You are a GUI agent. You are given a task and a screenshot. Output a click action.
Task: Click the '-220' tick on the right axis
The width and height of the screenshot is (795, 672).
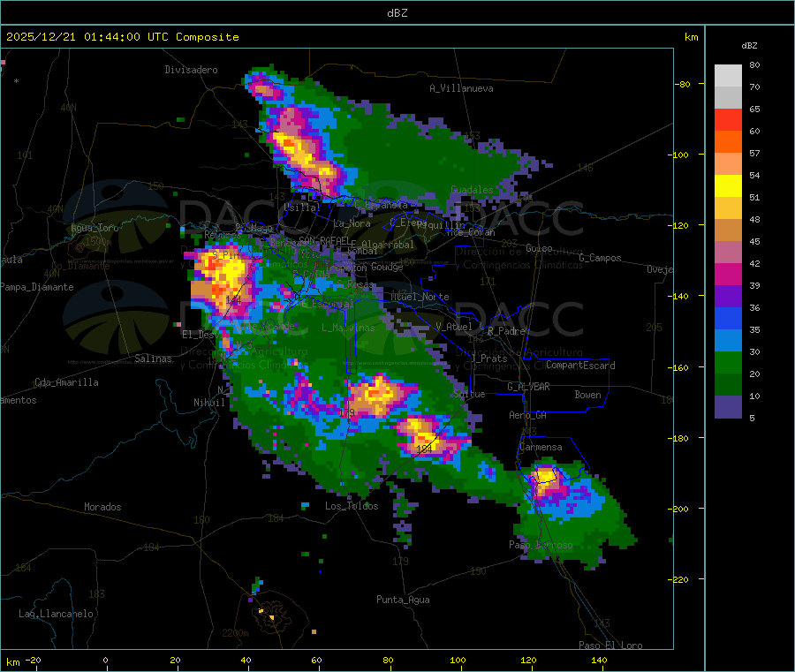(x=679, y=579)
